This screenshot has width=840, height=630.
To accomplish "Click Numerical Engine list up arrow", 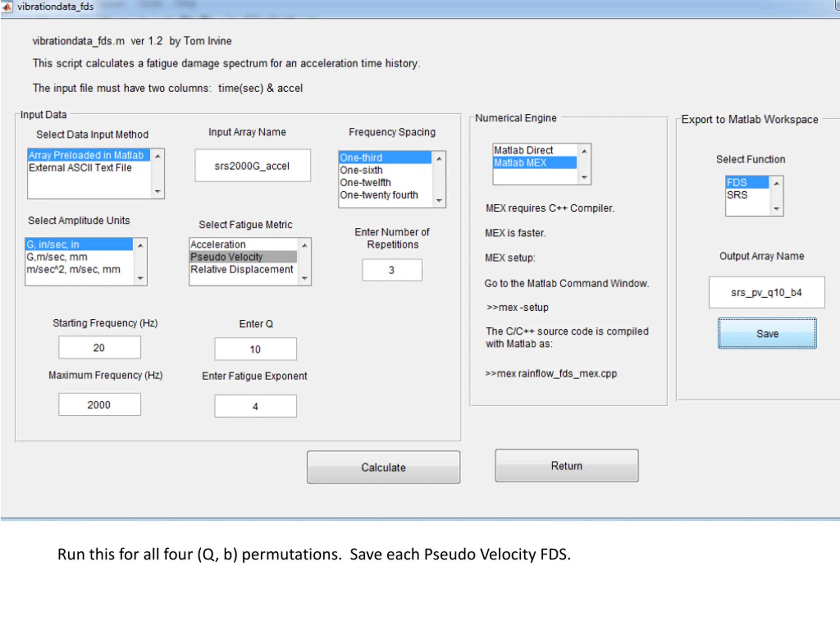I will [584, 151].
